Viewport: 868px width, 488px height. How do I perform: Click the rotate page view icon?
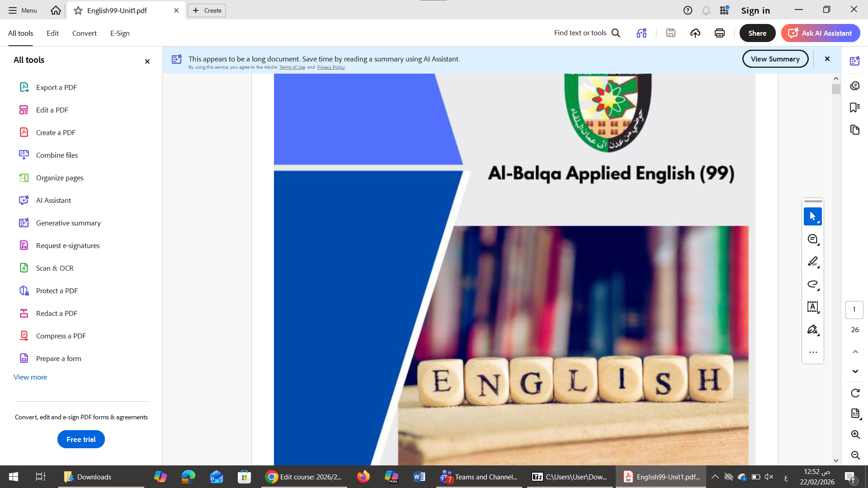pos(855,393)
